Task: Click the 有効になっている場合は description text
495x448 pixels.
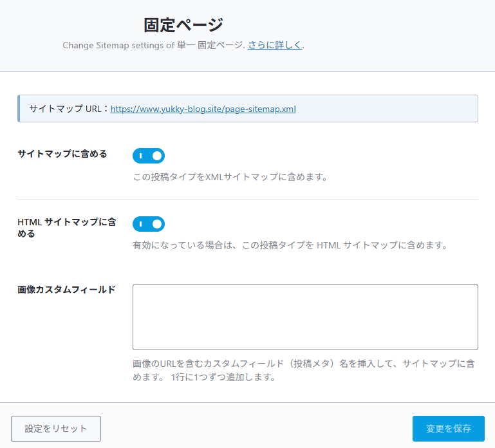Action: pyautogui.click(x=290, y=245)
